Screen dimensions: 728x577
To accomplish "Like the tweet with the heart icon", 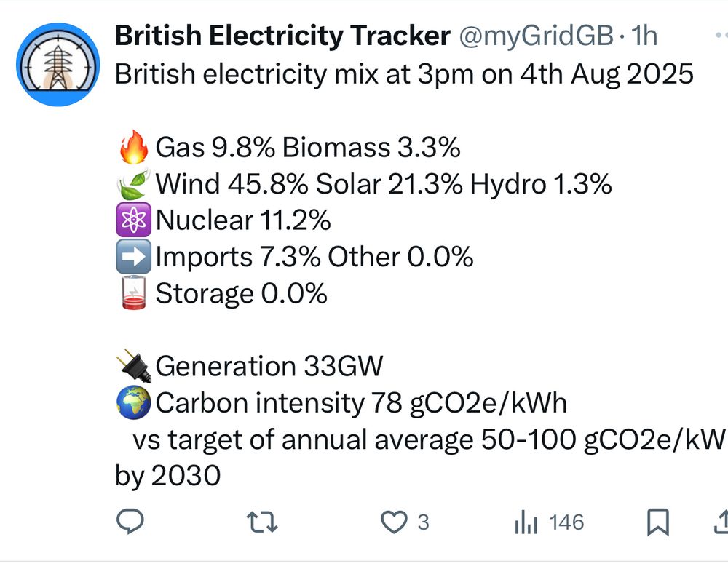I will point(394,522).
